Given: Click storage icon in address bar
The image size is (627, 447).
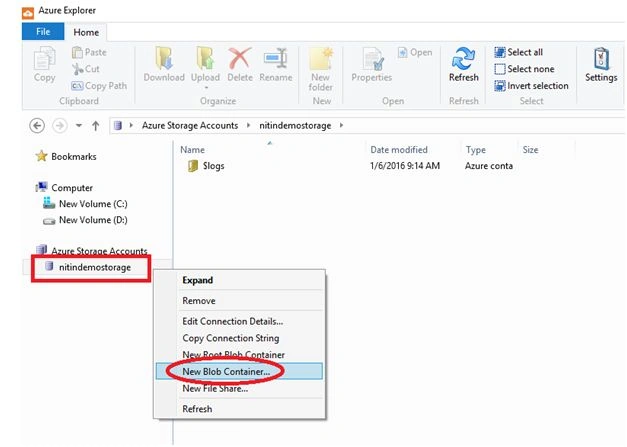Looking at the screenshot, I should pyautogui.click(x=118, y=126).
